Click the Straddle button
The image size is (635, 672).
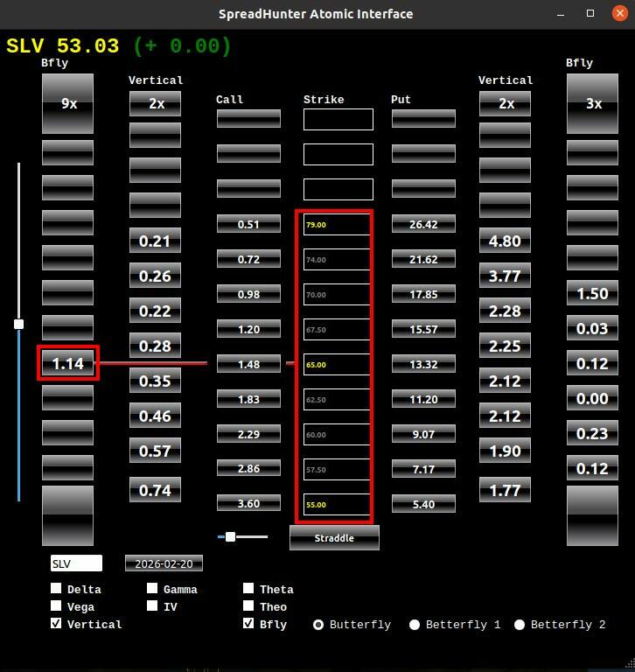click(x=334, y=537)
